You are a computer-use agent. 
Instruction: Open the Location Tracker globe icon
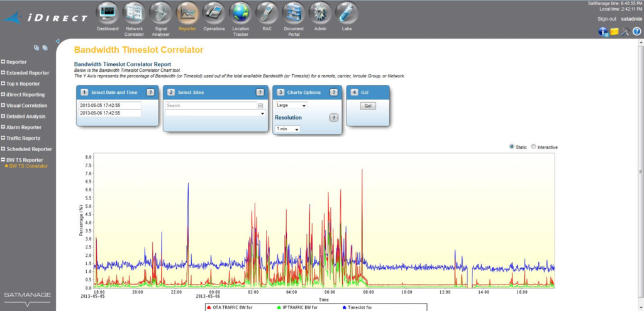(240, 13)
